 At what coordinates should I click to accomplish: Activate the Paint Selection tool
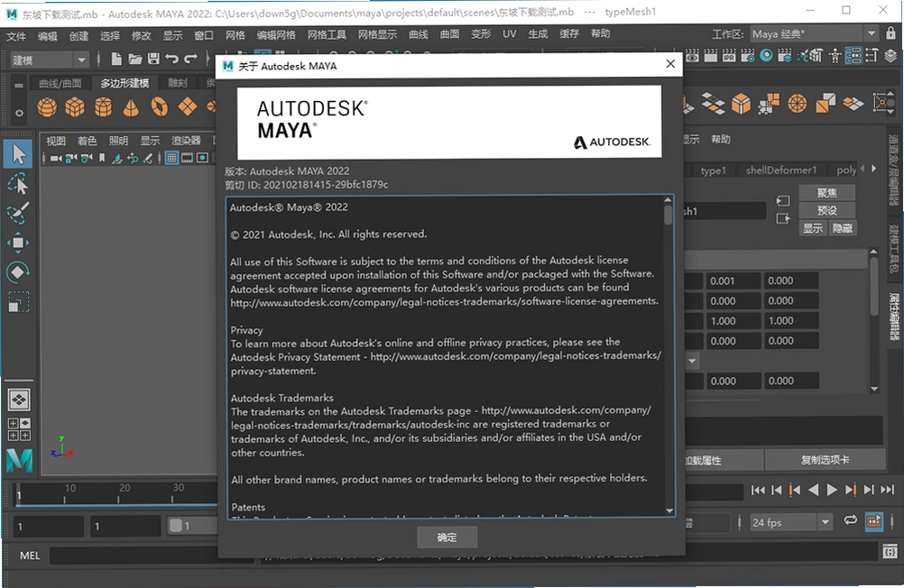[18, 213]
